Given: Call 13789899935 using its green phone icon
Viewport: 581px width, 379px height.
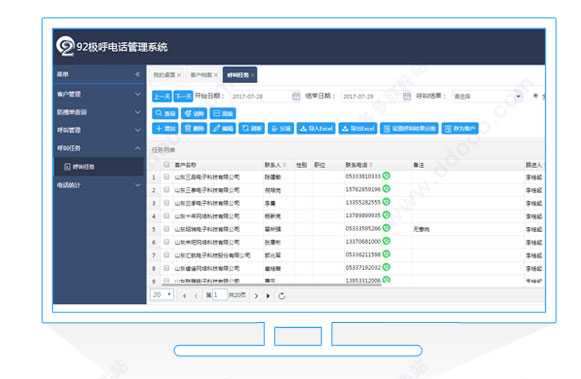Looking at the screenshot, I should point(386,215).
